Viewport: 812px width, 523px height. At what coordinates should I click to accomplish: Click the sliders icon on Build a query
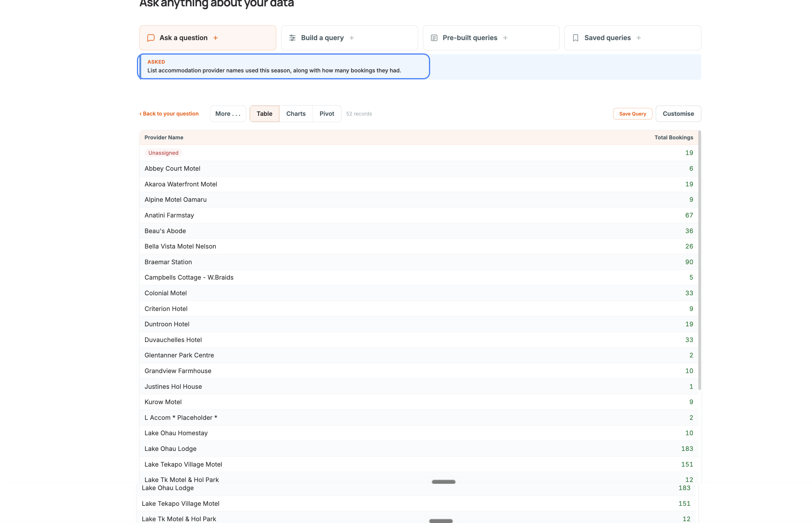tap(292, 38)
